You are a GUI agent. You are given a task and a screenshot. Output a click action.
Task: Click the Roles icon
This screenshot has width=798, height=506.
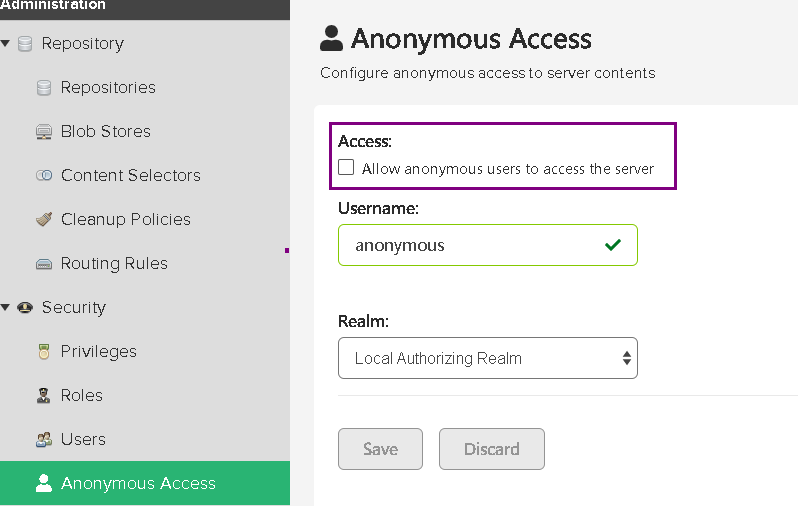tap(43, 396)
